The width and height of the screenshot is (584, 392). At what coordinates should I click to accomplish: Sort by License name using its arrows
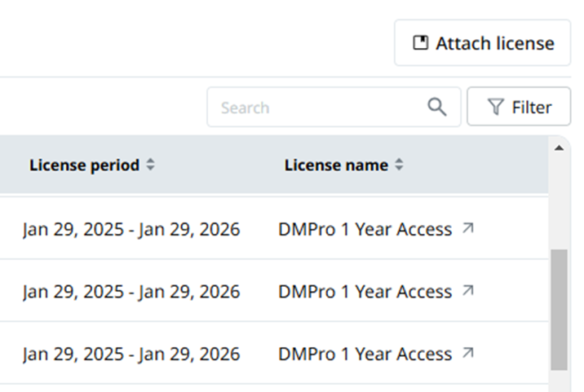click(x=399, y=165)
